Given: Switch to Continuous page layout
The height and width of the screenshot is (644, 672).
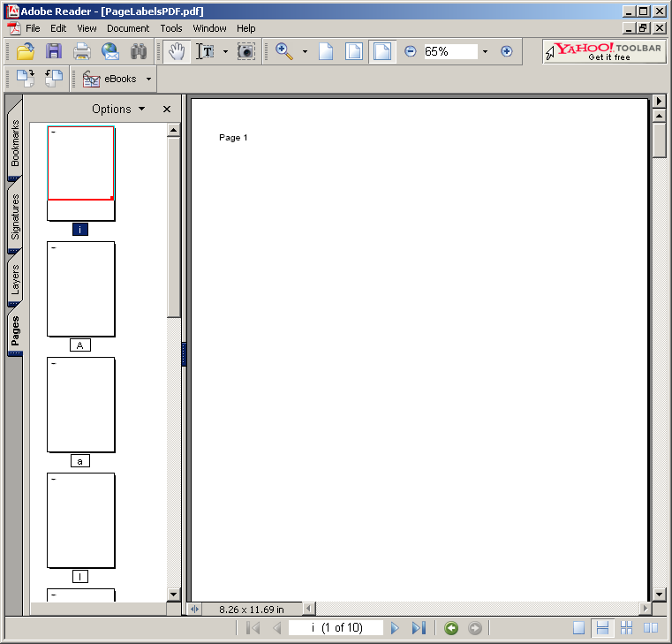Looking at the screenshot, I should [x=602, y=628].
